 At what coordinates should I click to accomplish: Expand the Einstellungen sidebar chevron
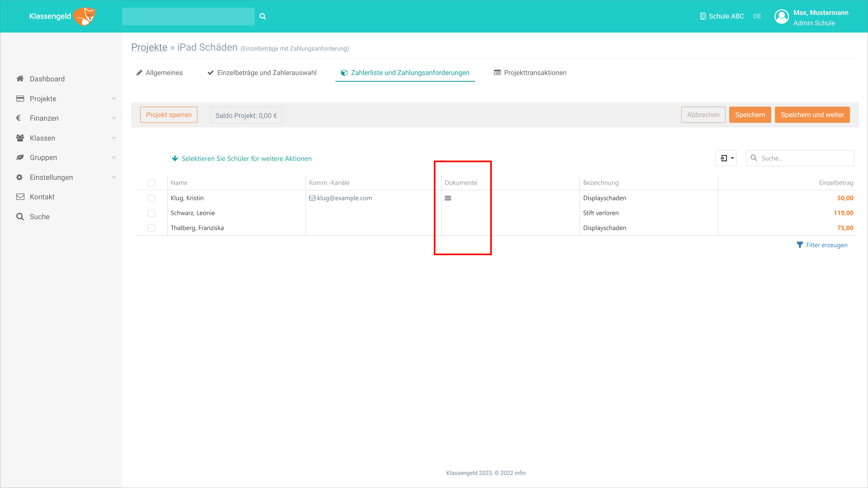(114, 177)
